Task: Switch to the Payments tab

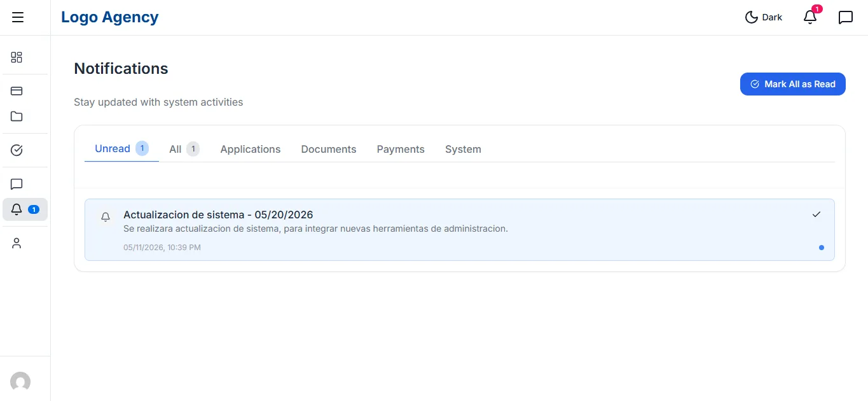Action: coord(401,149)
